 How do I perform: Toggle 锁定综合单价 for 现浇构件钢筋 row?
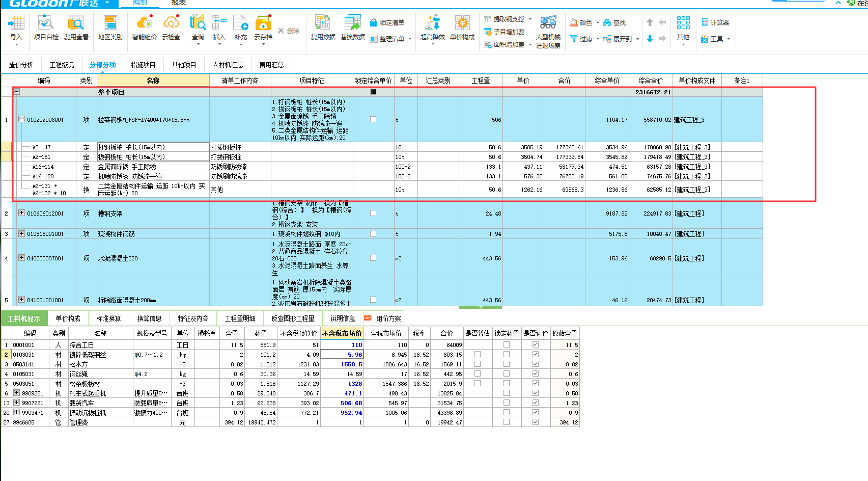coord(373,234)
